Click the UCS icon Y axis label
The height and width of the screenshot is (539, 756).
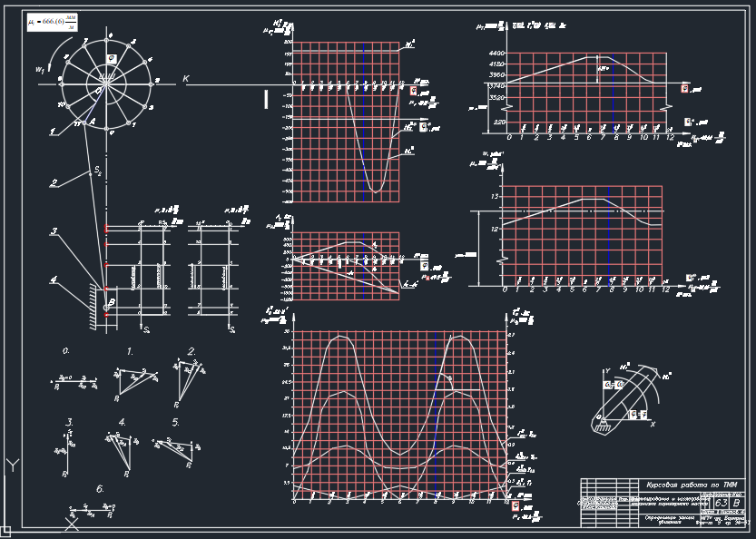13,465
